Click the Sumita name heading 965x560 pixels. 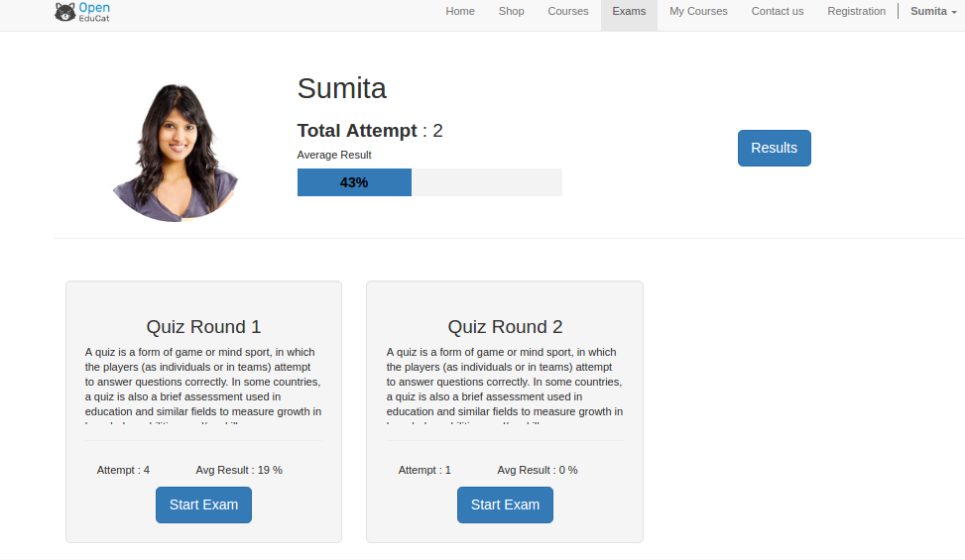pyautogui.click(x=341, y=88)
